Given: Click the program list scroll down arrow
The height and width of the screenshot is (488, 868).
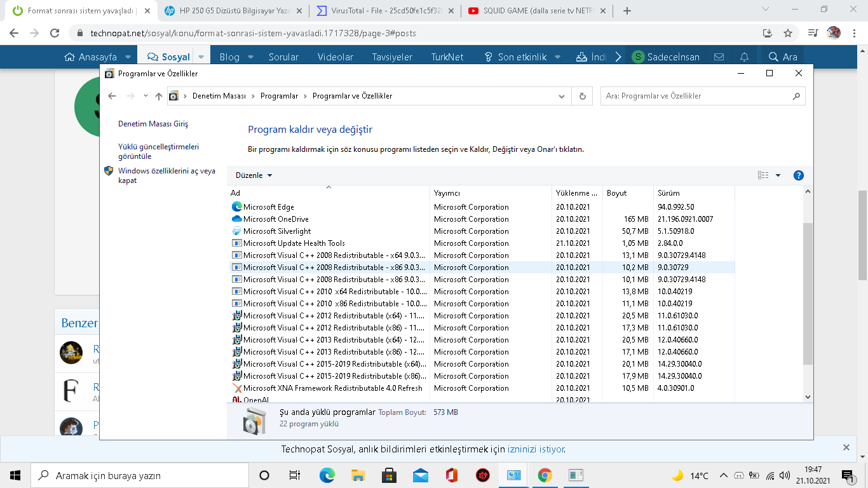Looking at the screenshot, I should tap(808, 397).
